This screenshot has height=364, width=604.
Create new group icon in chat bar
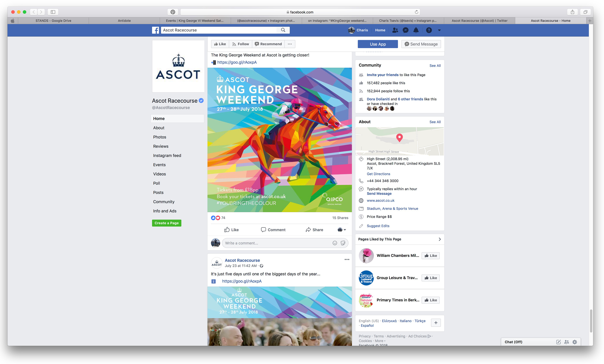click(567, 342)
